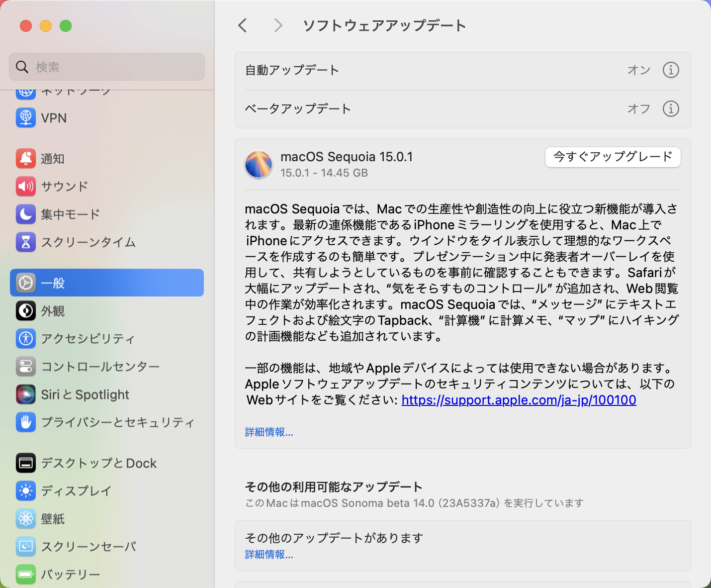Click the info button next to 自動アップデート
The height and width of the screenshot is (588, 711).
point(671,70)
